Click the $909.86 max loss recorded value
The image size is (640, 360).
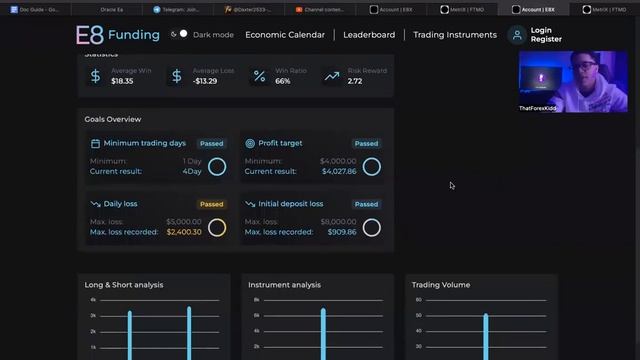[x=342, y=232]
